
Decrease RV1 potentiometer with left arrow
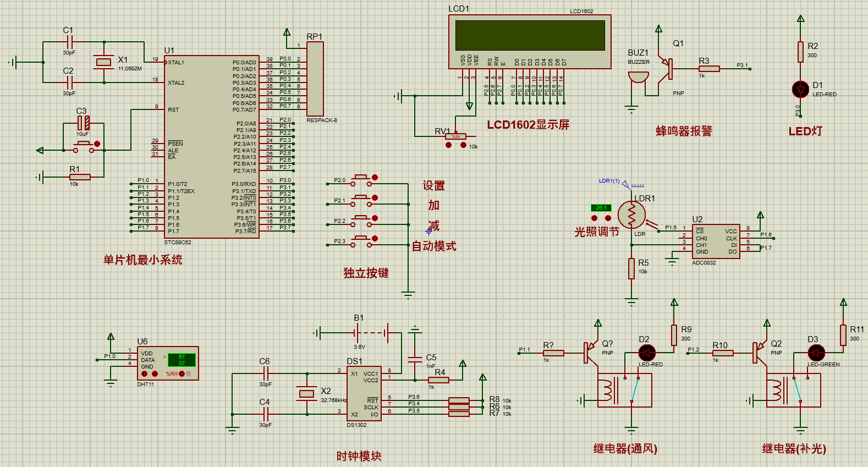pos(448,145)
